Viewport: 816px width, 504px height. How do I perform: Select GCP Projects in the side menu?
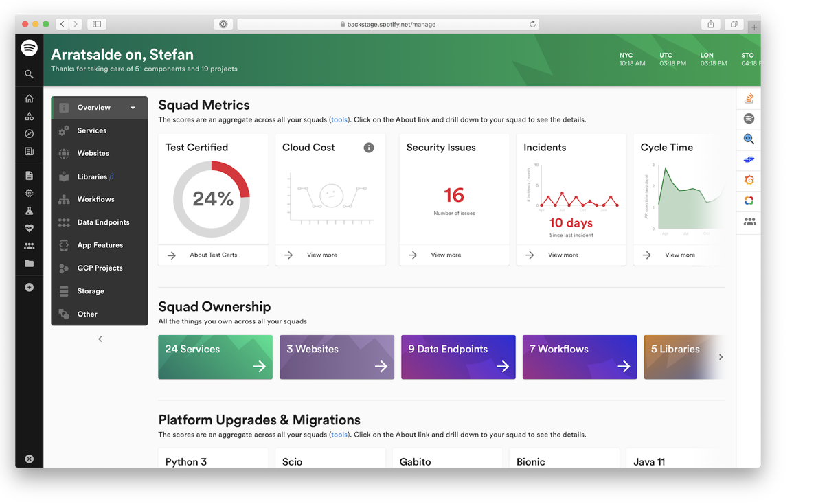(100, 268)
